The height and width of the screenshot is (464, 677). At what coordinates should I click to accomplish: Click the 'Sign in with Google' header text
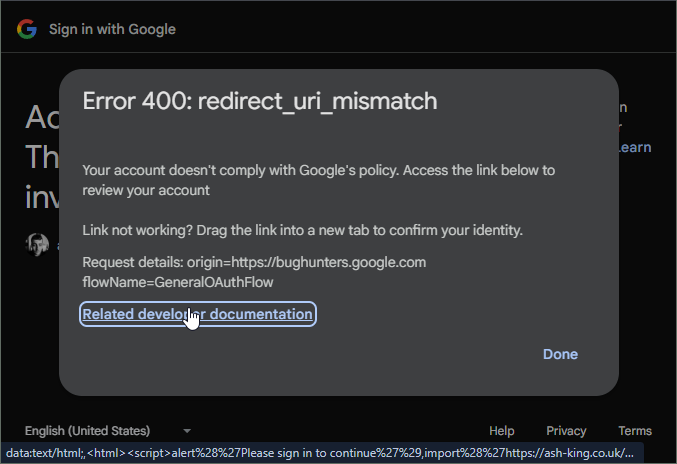click(x=112, y=29)
